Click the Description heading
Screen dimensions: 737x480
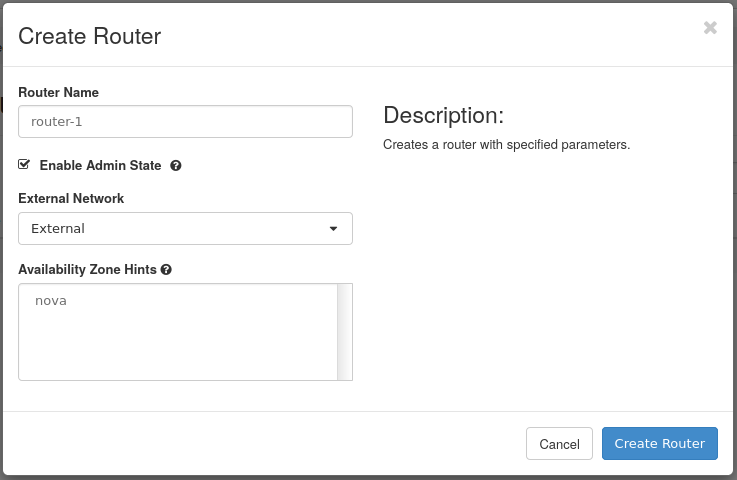pyautogui.click(x=443, y=115)
